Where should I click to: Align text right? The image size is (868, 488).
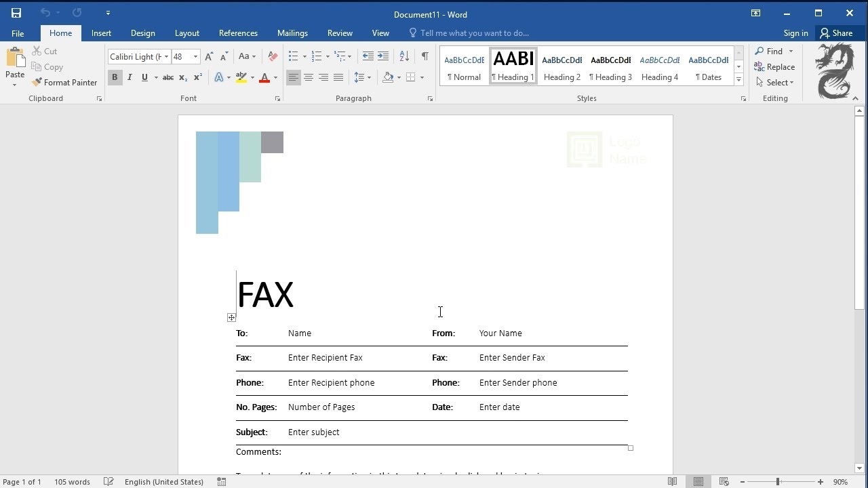(x=323, y=77)
